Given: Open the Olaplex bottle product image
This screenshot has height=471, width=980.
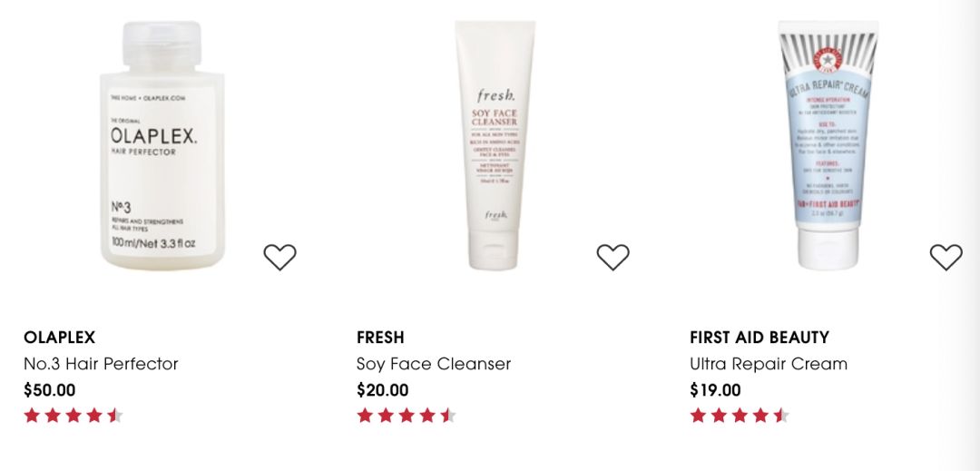Looking at the screenshot, I should [x=162, y=145].
